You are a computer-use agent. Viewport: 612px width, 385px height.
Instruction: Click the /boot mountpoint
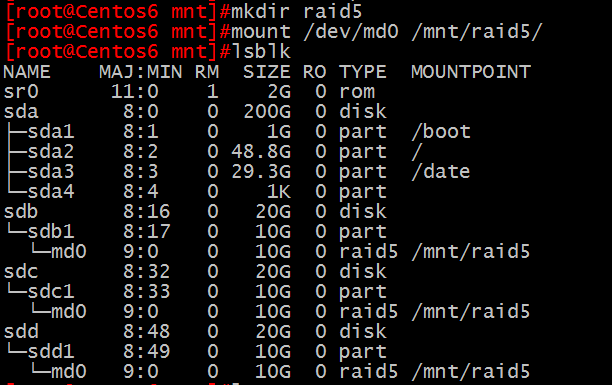pos(441,132)
